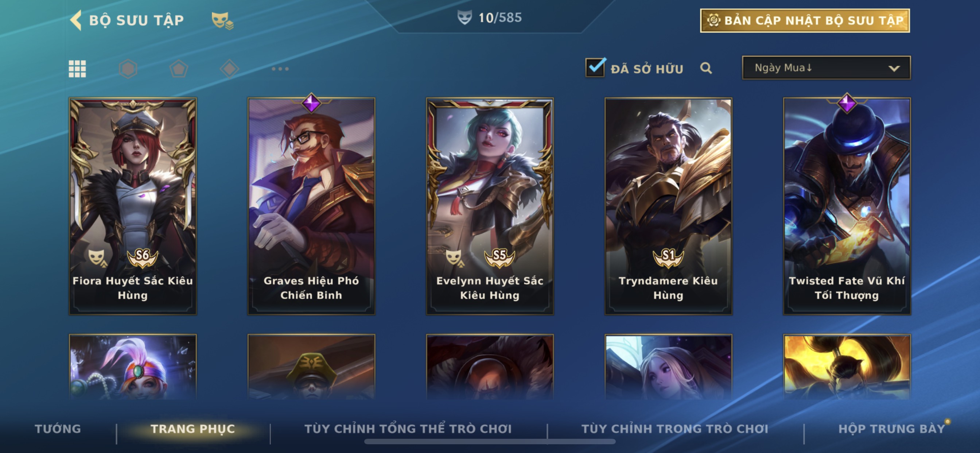Open the Tùy Chỉnh Tổng Thể Trò Chơi tab

(408, 429)
